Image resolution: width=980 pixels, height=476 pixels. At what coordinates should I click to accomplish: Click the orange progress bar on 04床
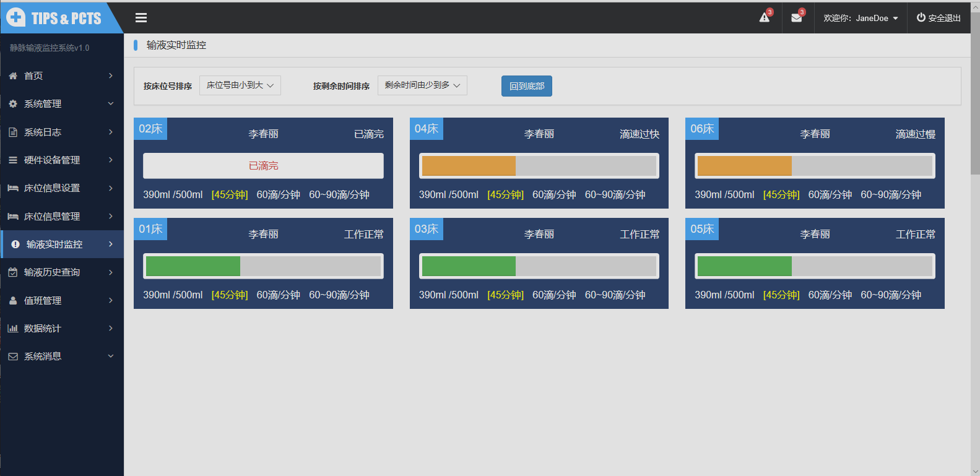pos(469,166)
